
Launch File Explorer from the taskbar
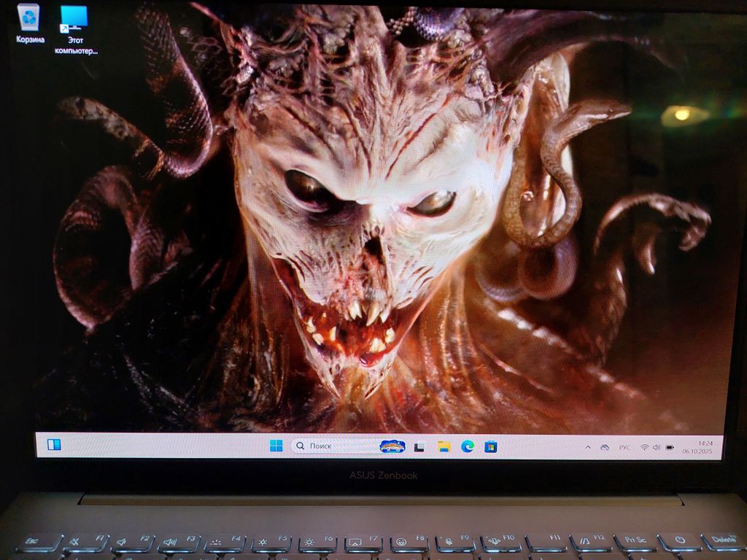(x=444, y=446)
